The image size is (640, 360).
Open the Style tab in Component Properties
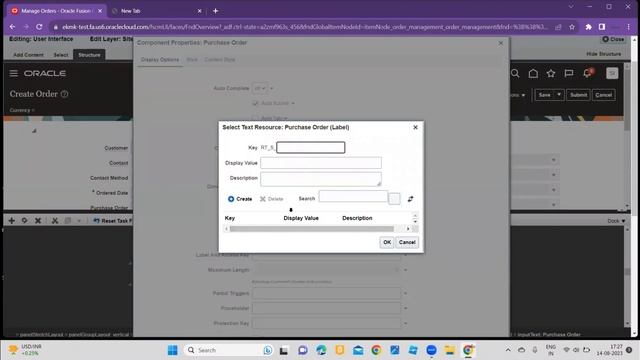pyautogui.click(x=192, y=60)
